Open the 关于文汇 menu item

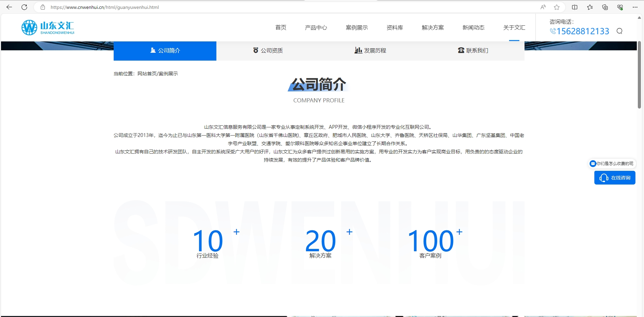tap(514, 27)
